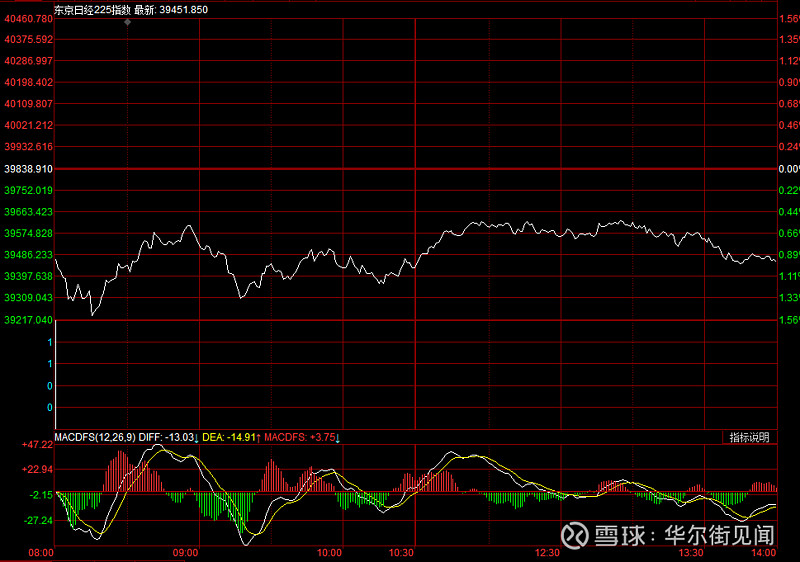Click the 39752.019 price axis label

[29, 190]
